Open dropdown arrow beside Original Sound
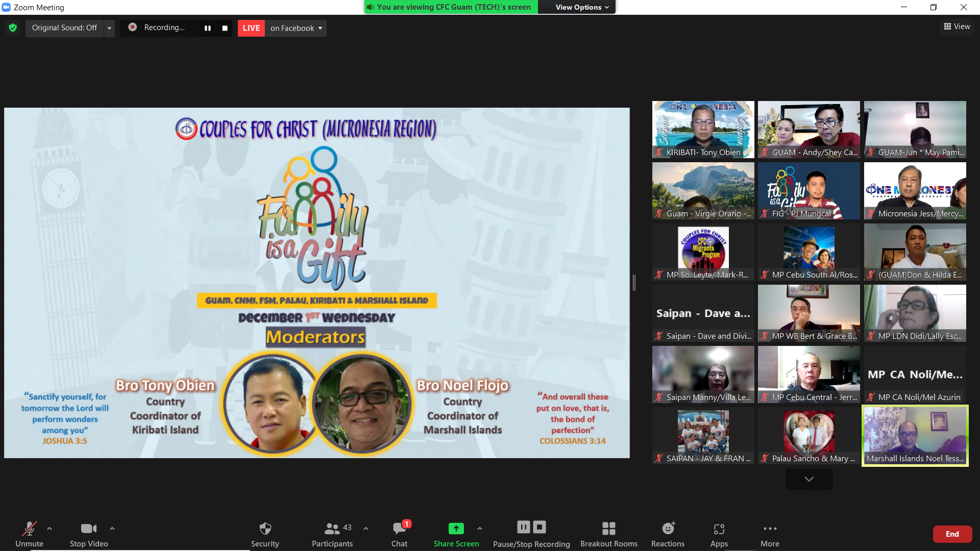This screenshot has width=980, height=551. pos(109,28)
